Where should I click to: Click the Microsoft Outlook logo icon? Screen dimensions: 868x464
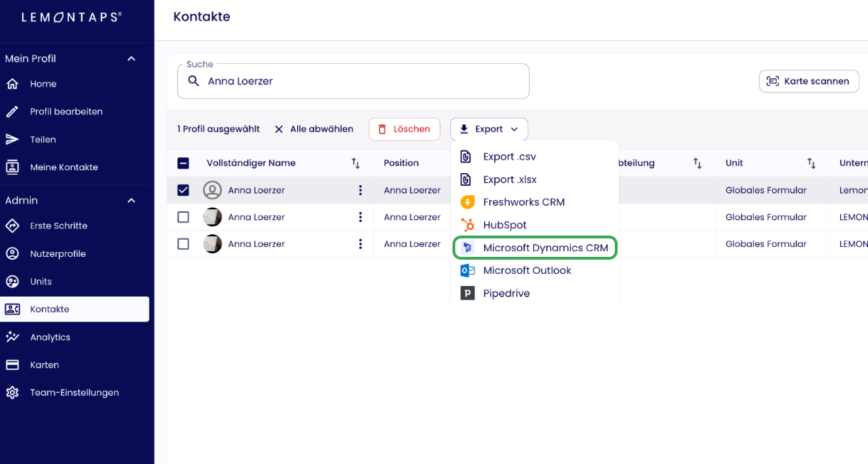[x=467, y=270]
